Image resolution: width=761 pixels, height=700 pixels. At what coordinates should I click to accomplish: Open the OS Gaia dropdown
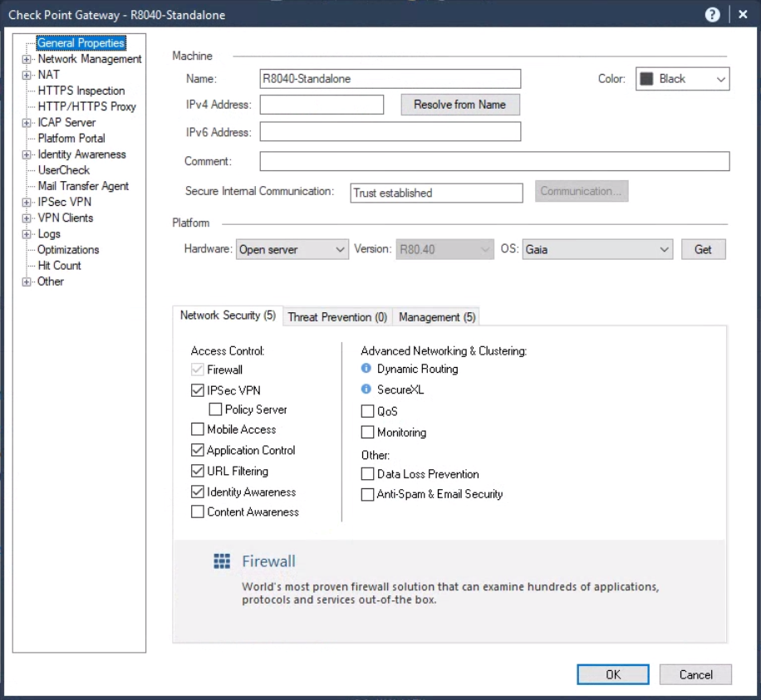(x=597, y=249)
